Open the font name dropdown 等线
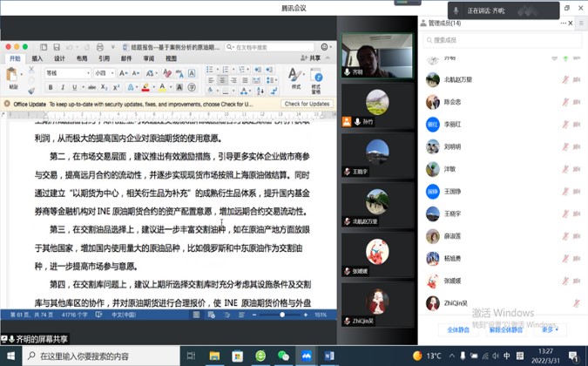Viewport: 588px width, 366px height. click(x=66, y=73)
